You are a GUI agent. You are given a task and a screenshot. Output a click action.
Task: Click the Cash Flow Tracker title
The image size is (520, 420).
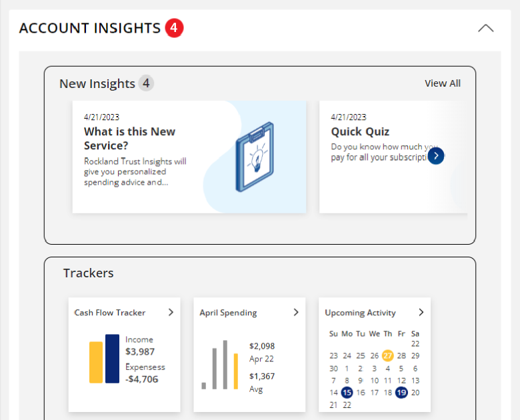110,313
